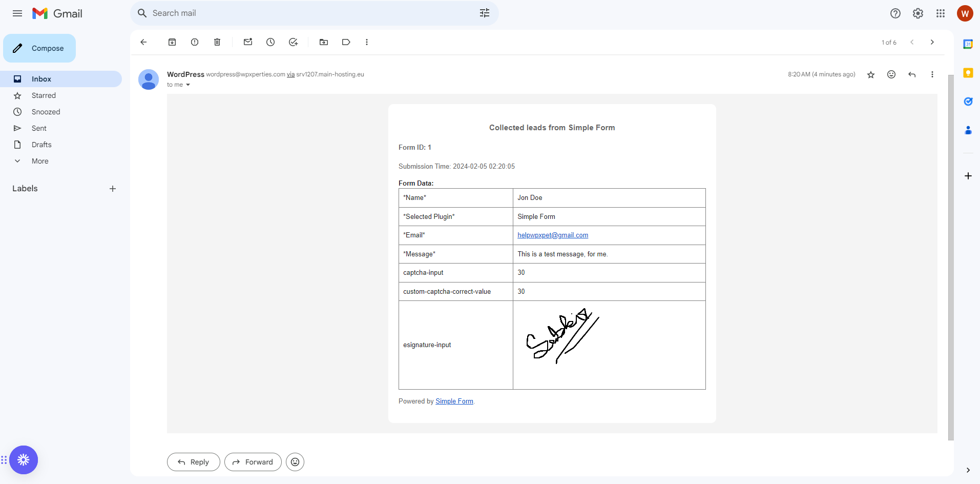Viewport: 980px width, 484px height.
Task: Reply to the email
Action: tap(193, 461)
